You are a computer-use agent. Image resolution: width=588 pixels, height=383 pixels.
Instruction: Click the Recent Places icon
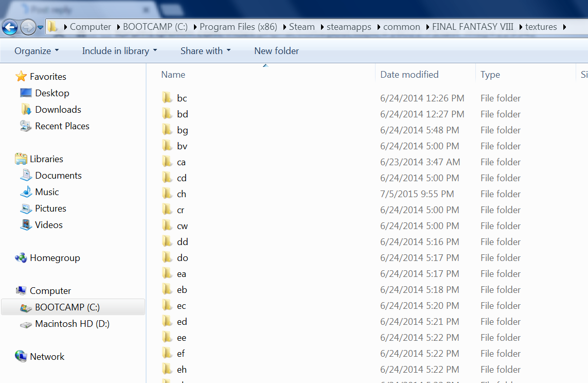click(x=26, y=126)
